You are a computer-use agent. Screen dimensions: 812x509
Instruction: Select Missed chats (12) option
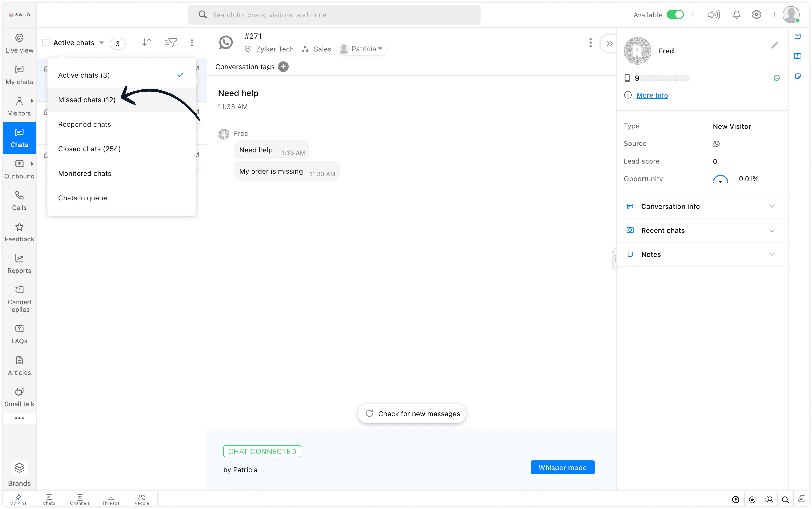(x=87, y=100)
